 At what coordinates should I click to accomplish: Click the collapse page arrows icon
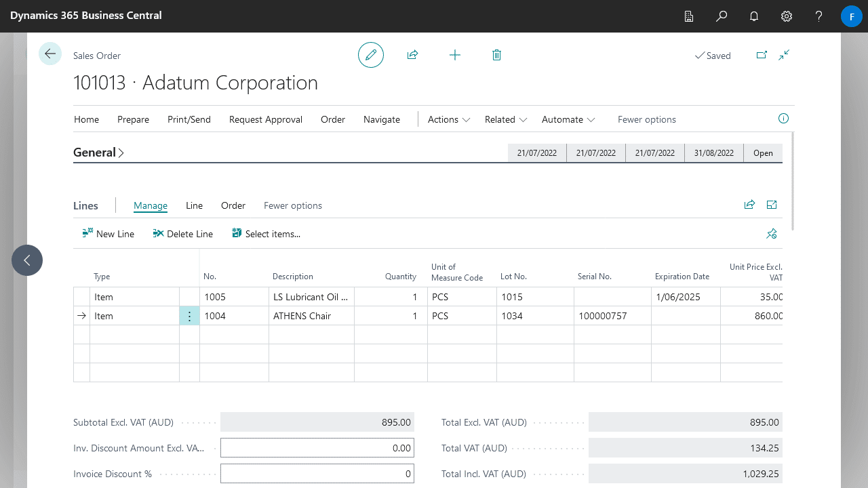(784, 55)
